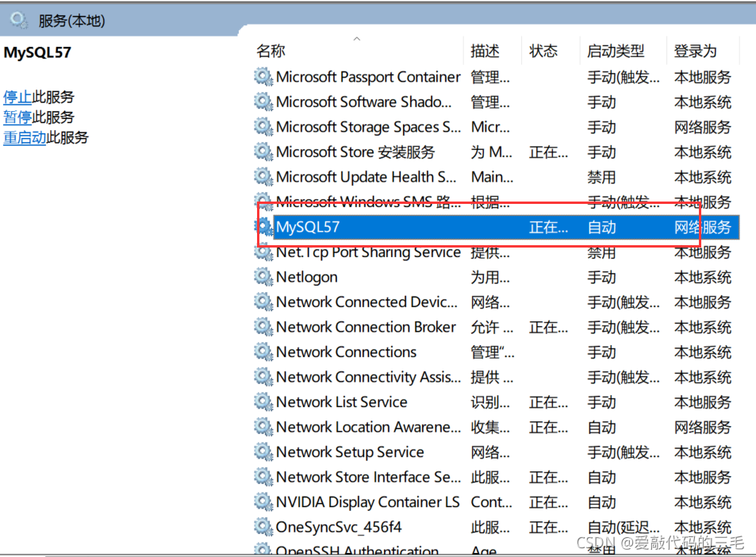Pause the MySQL57 service via 暂停 link
Viewport: 756px width, 557px height.
click(17, 117)
